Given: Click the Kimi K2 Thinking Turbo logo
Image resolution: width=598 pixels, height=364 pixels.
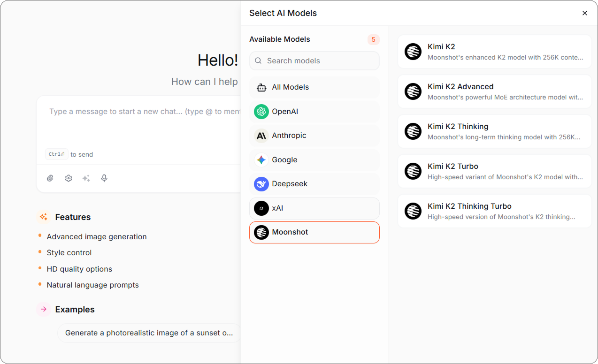Looking at the screenshot, I should click(413, 211).
